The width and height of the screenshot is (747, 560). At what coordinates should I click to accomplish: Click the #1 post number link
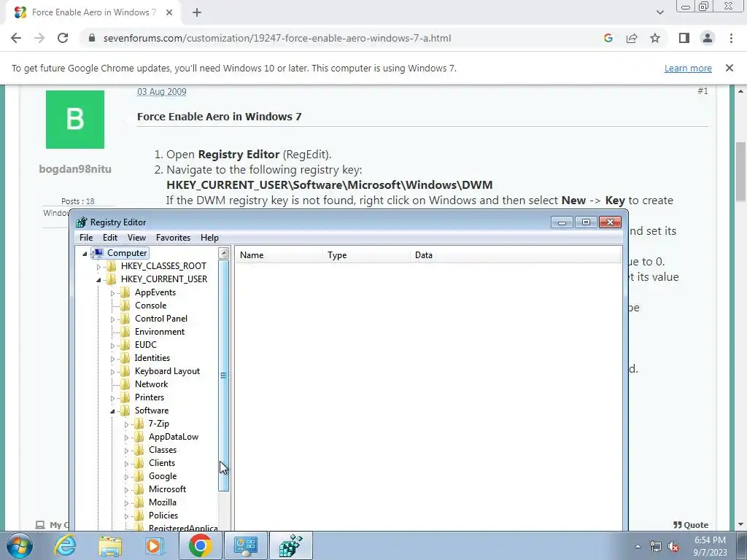[x=703, y=91]
